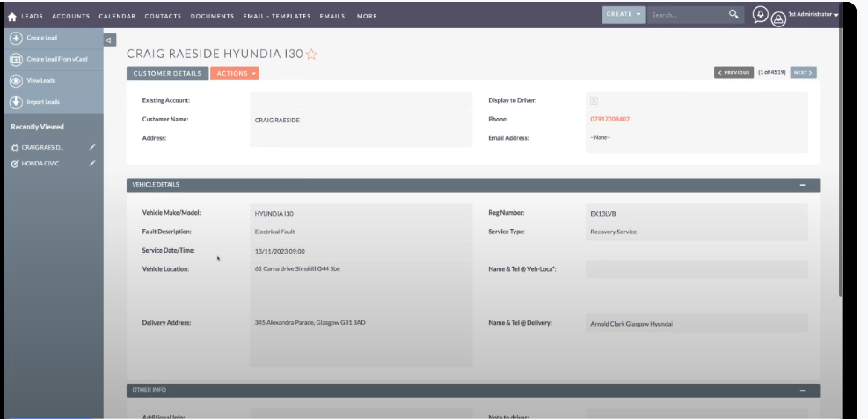The width and height of the screenshot is (868, 419).
Task: Open the Calendar menu
Action: (117, 17)
